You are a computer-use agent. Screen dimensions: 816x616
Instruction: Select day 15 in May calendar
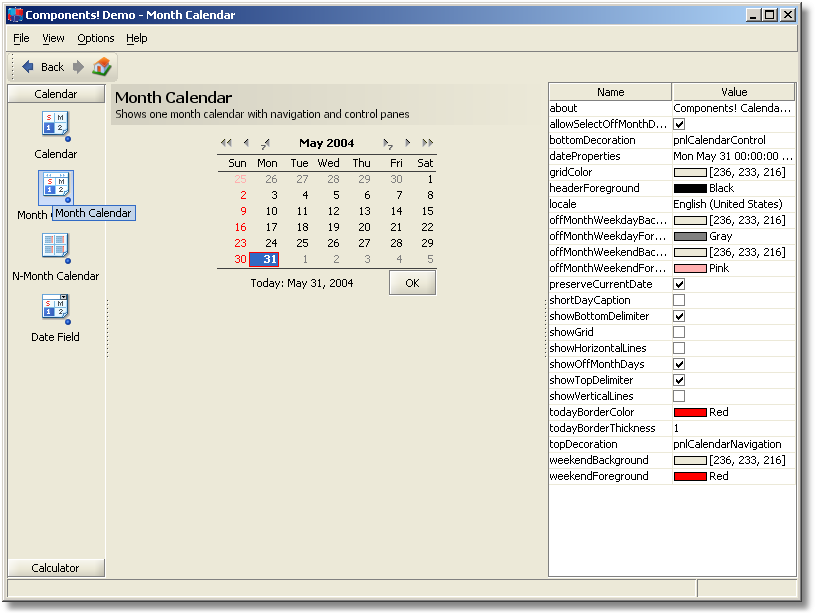pyautogui.click(x=427, y=211)
